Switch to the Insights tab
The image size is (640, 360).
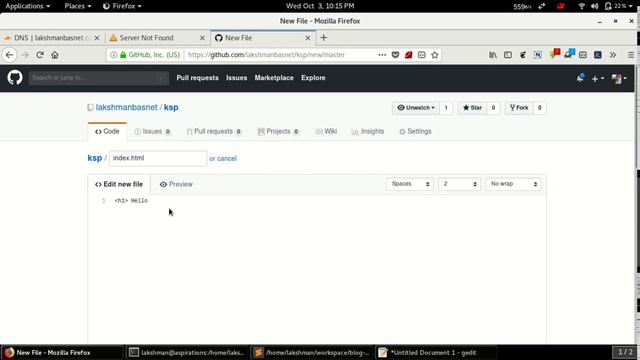point(368,131)
